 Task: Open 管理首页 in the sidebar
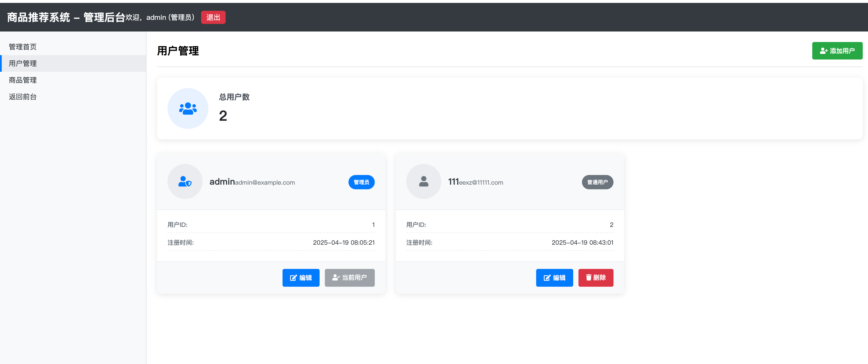tap(22, 47)
